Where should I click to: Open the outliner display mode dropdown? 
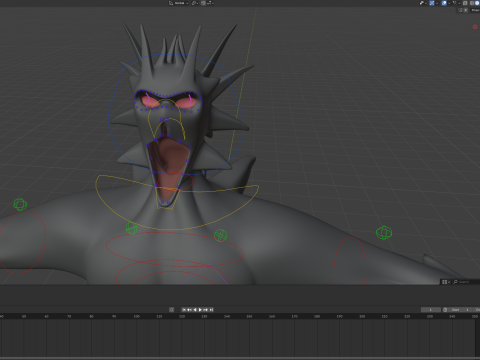coord(446,282)
